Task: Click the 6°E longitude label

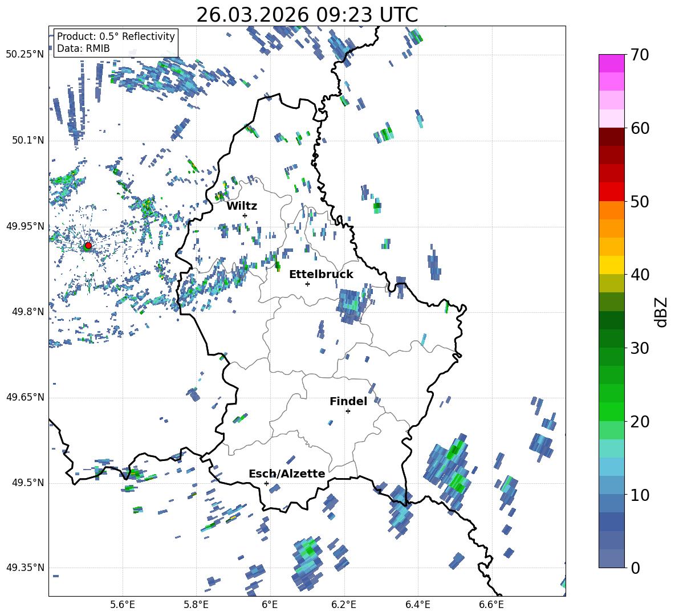Action: pos(270,605)
